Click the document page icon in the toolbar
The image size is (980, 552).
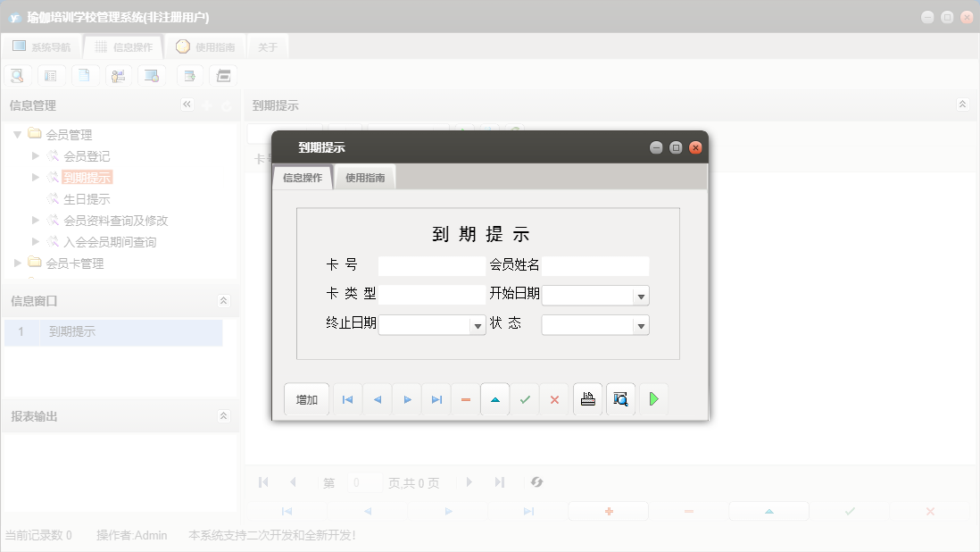coord(85,75)
